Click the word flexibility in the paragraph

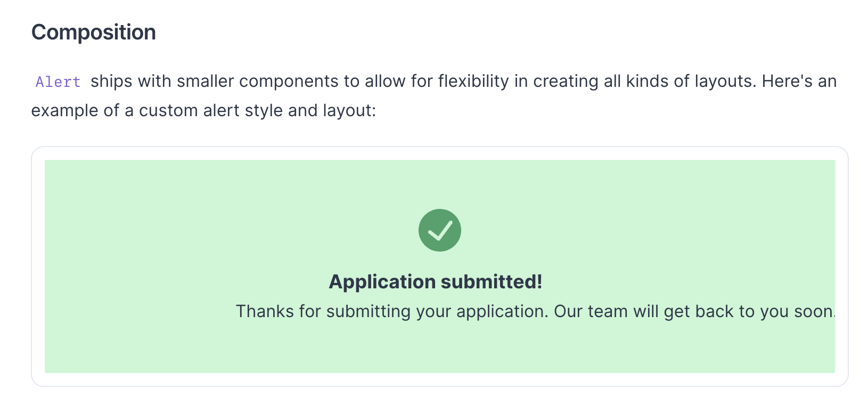coord(473,82)
